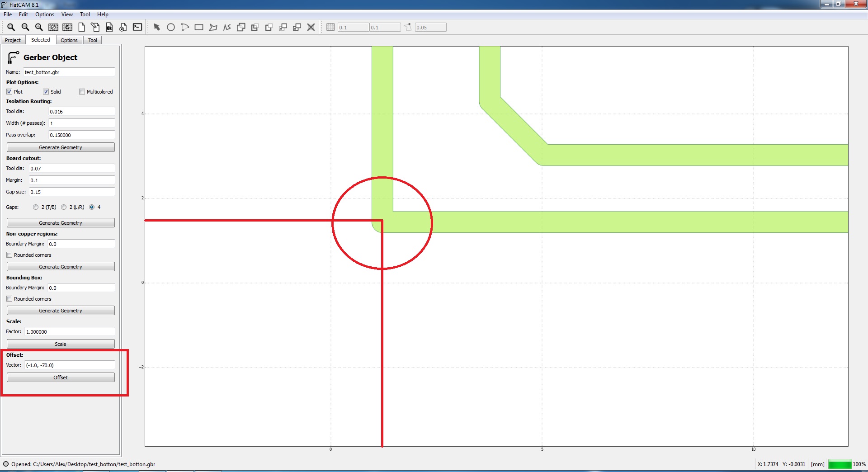The width and height of the screenshot is (868, 472).
Task: Select the 4 gaps radio button
Action: 92,207
